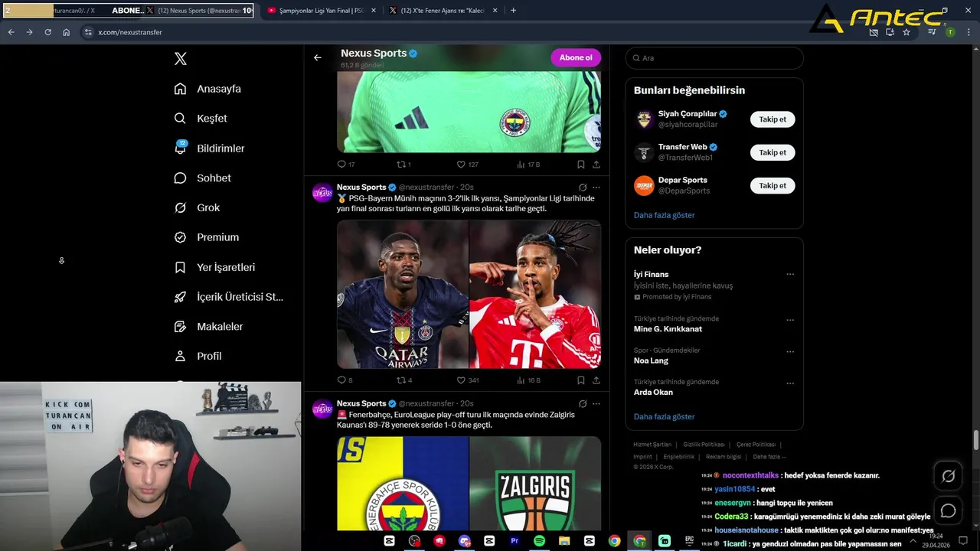The height and width of the screenshot is (551, 980).
Task: Open a new browser tab
Action: coord(513,11)
